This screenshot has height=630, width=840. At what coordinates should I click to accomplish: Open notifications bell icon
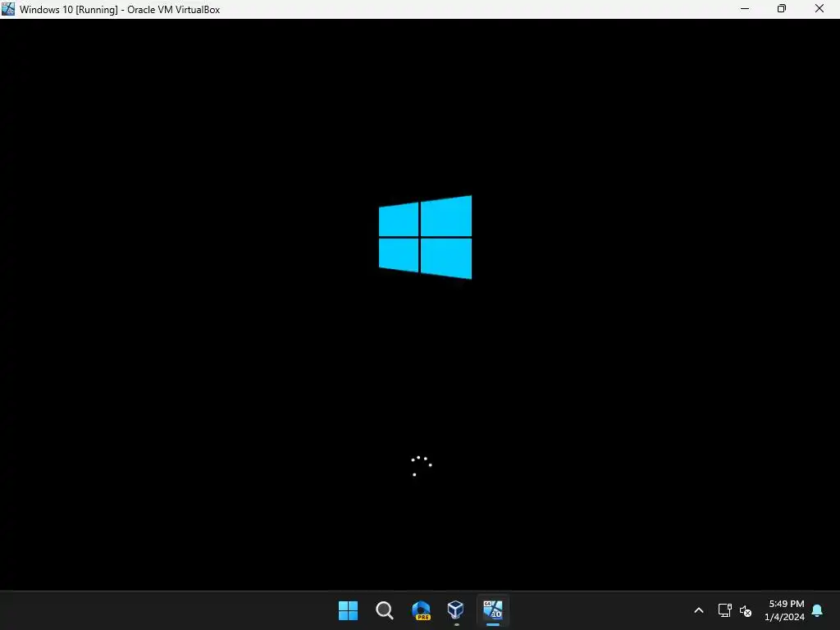click(x=818, y=610)
